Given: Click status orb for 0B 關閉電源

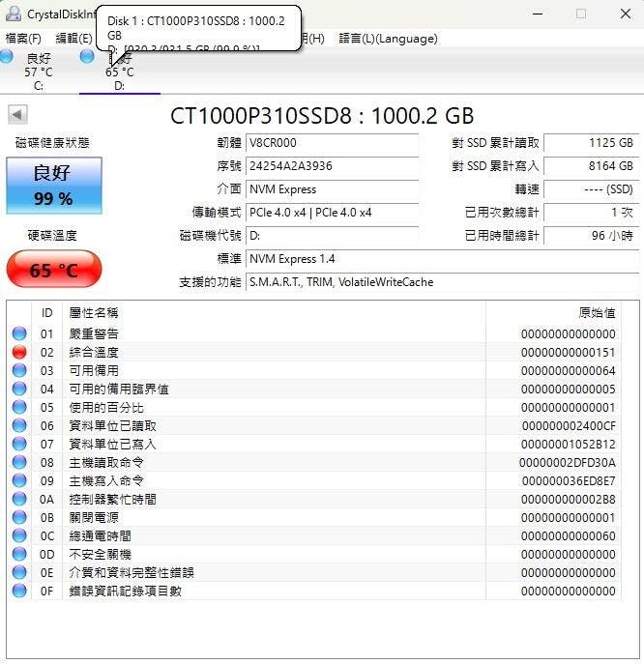Looking at the screenshot, I should point(19,517).
